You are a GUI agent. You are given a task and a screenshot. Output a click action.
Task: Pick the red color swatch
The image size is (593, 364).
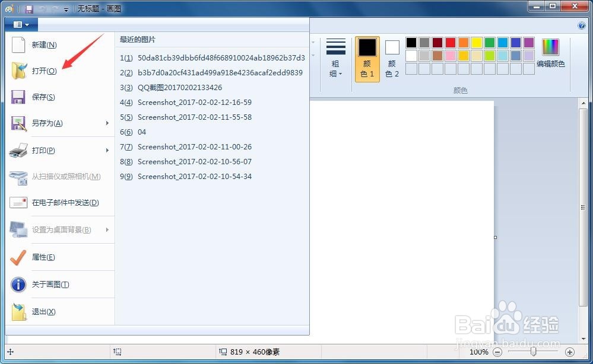pyautogui.click(x=451, y=42)
